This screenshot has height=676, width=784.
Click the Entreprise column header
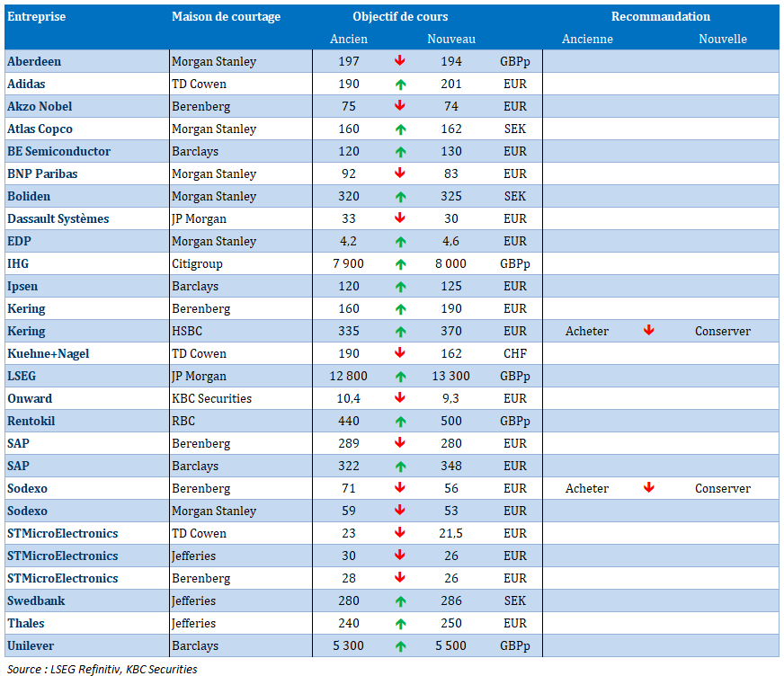(x=37, y=17)
